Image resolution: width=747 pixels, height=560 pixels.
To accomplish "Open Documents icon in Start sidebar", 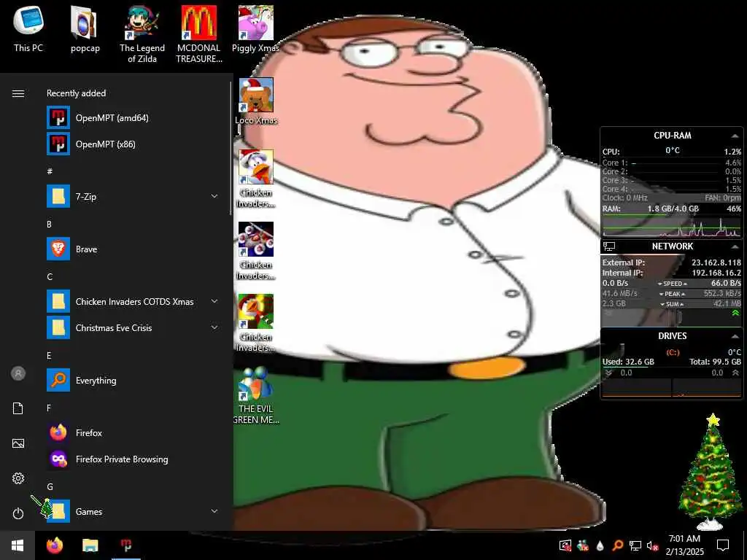I will 18,408.
